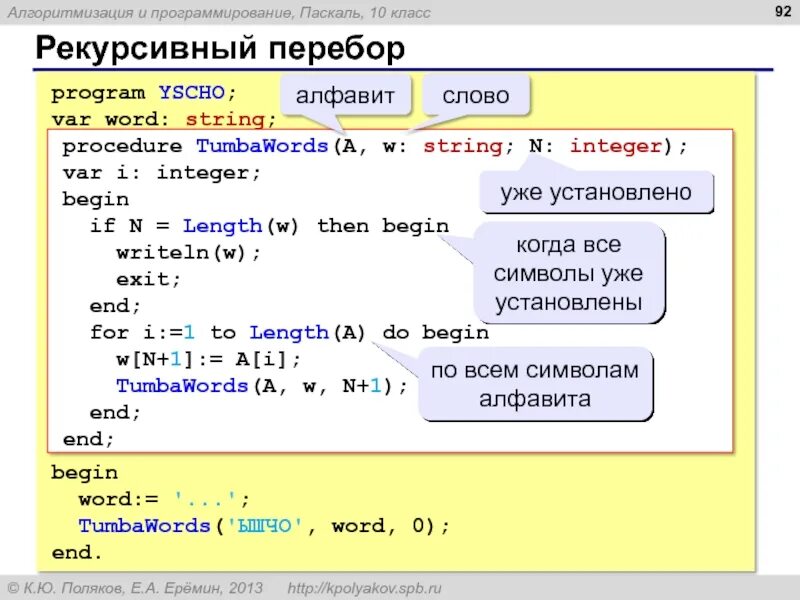This screenshot has height=600, width=800.
Task: Click the slide number 92
Action: point(783,11)
